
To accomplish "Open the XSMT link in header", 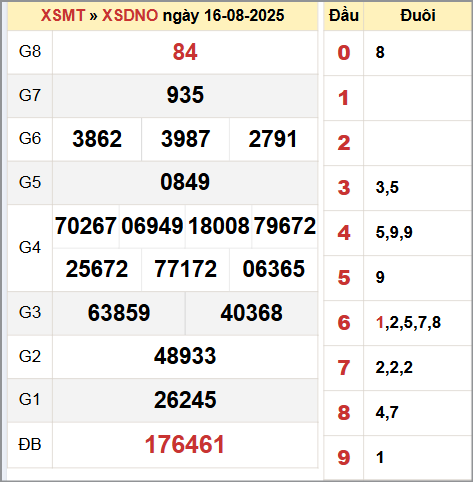I will point(63,15).
